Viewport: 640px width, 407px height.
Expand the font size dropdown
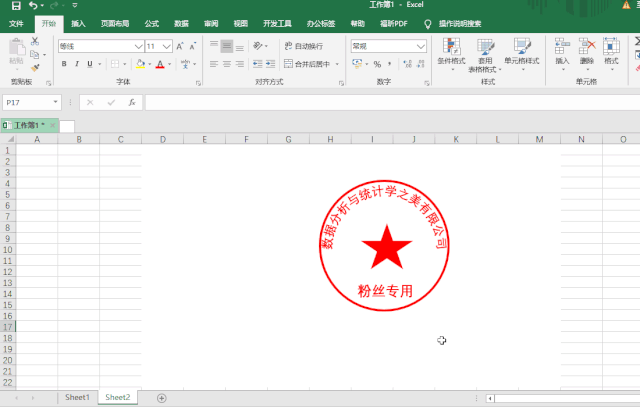click(167, 47)
